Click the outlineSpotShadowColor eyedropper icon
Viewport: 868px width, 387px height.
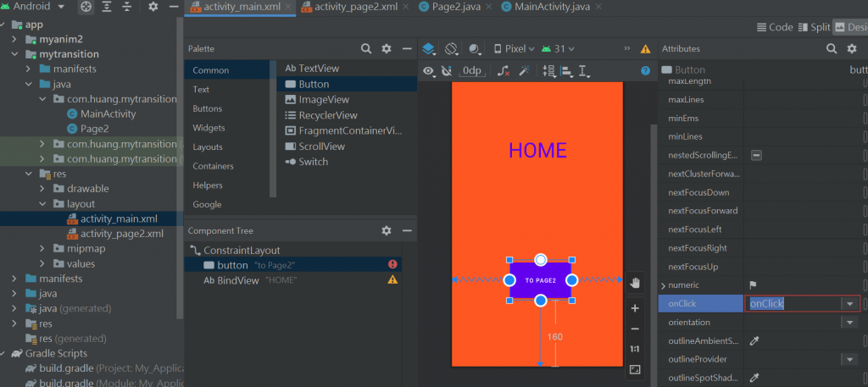tap(754, 378)
